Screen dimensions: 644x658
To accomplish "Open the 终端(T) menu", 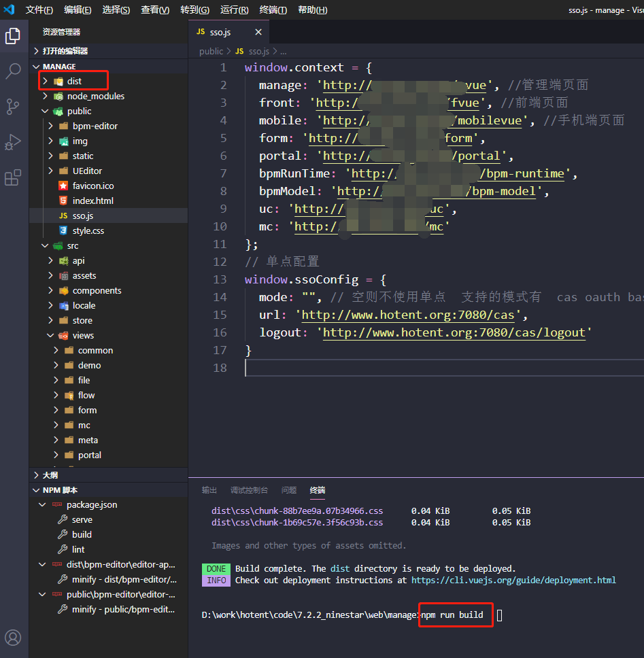I will click(x=273, y=10).
